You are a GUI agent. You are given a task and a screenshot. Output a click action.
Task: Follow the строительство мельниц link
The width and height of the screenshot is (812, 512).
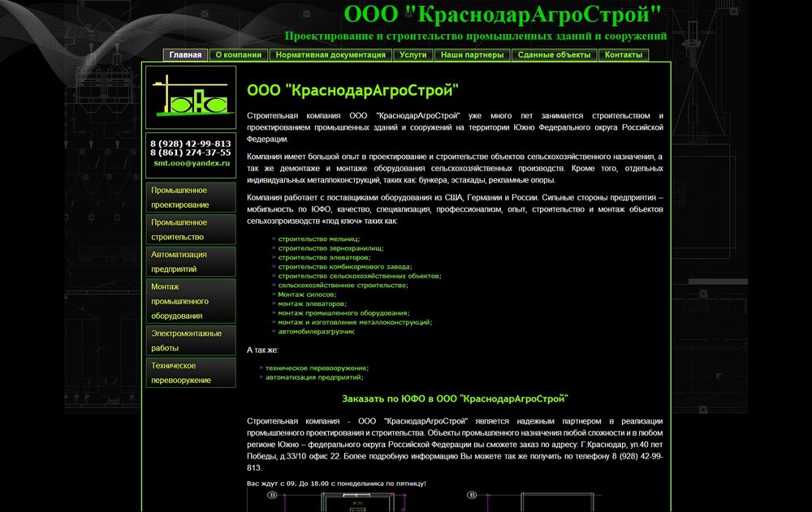[318, 239]
